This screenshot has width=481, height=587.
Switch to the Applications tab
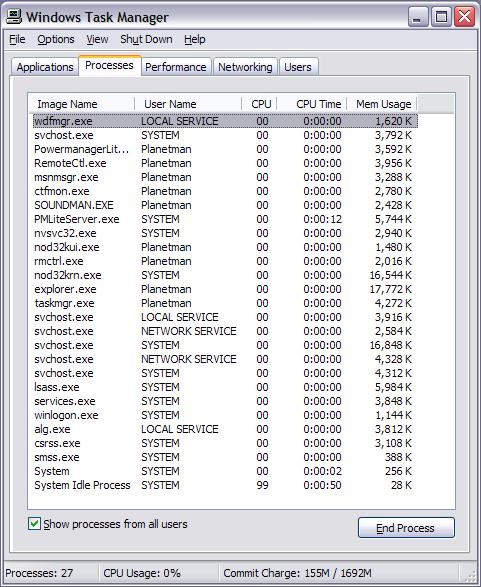pyautogui.click(x=45, y=67)
